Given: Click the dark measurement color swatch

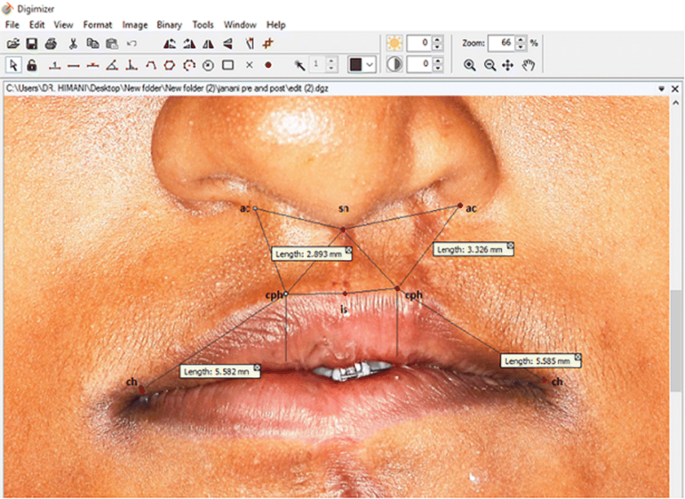Looking at the screenshot, I should [x=355, y=65].
